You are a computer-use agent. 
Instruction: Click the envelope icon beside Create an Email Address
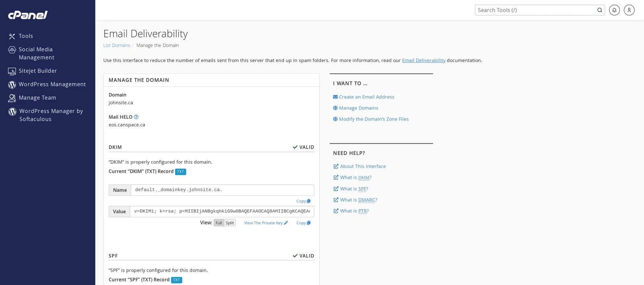(x=335, y=97)
